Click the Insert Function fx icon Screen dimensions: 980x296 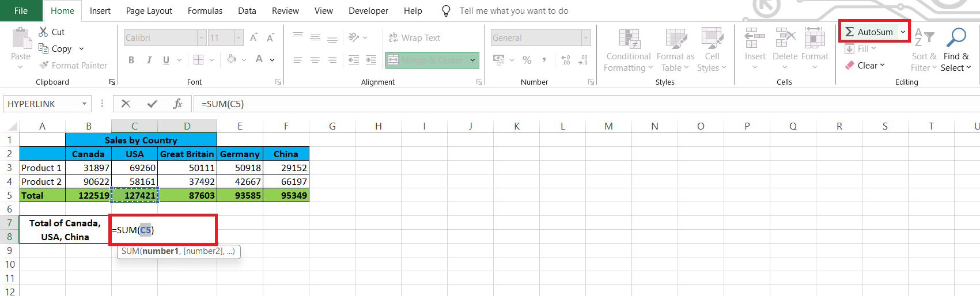point(177,104)
